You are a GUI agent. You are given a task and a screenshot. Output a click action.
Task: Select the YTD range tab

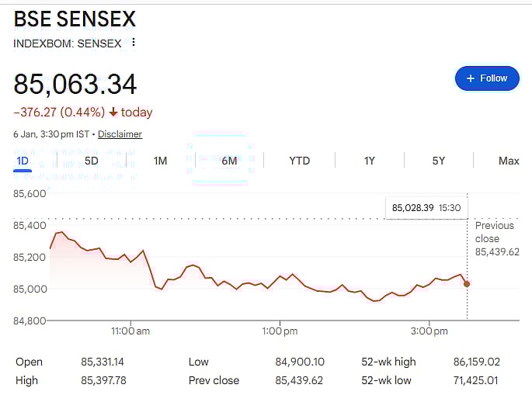point(299,161)
